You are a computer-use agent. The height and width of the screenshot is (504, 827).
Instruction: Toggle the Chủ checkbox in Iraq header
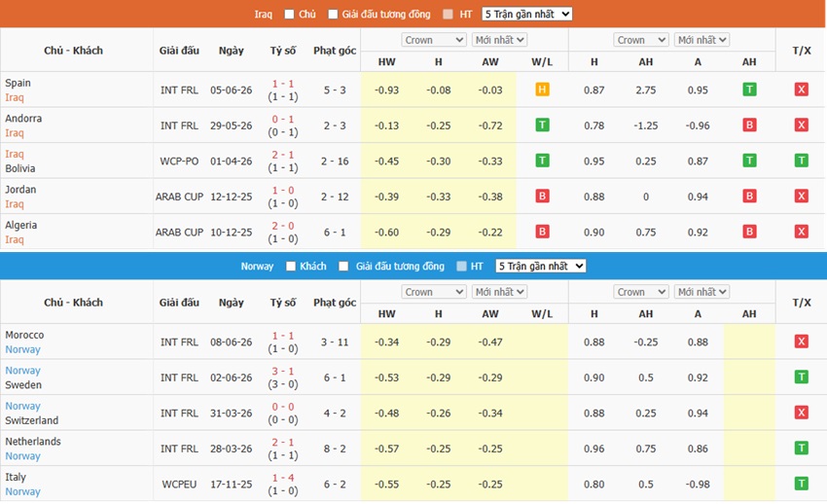pyautogui.click(x=289, y=15)
